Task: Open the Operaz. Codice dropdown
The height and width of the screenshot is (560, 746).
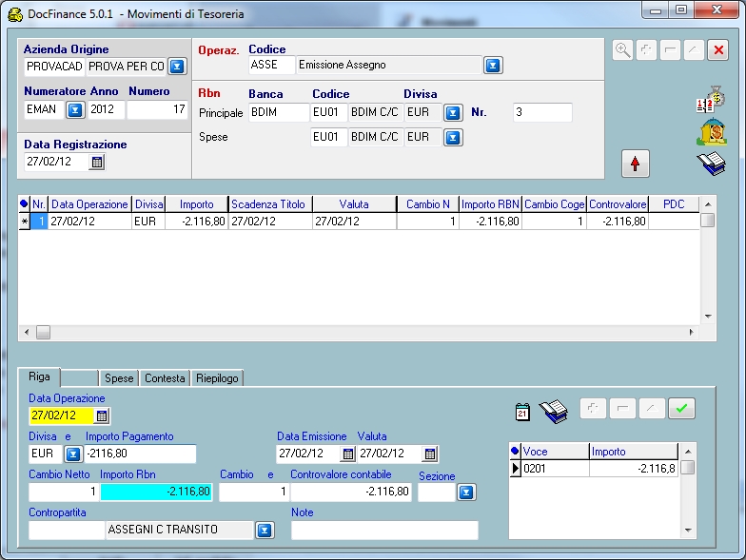Action: 493,66
